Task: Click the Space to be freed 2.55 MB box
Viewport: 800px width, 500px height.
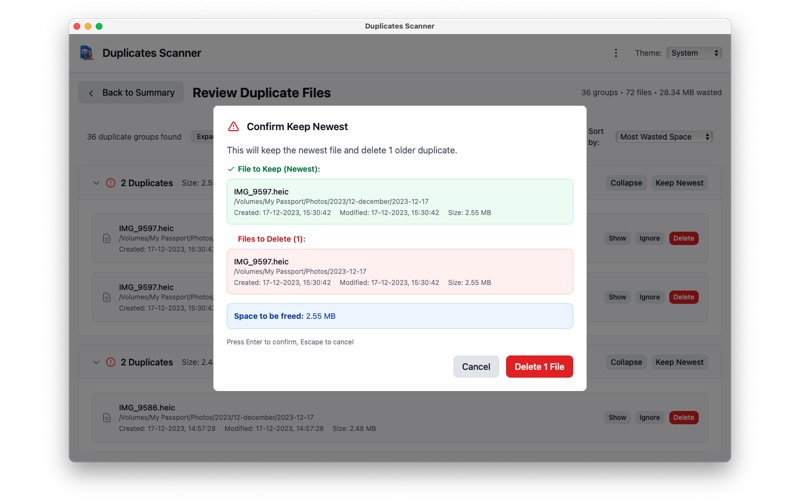Action: click(x=399, y=316)
